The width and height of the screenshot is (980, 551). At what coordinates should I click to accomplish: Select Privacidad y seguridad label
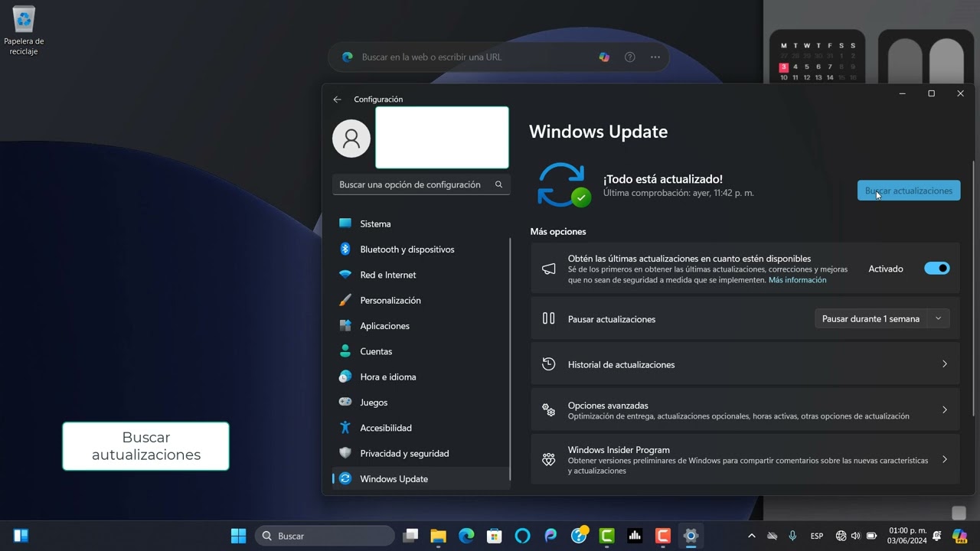coord(404,453)
